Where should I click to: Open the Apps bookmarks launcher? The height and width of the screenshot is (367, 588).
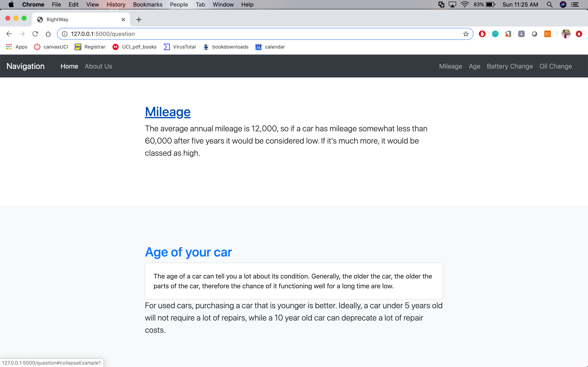(17, 47)
